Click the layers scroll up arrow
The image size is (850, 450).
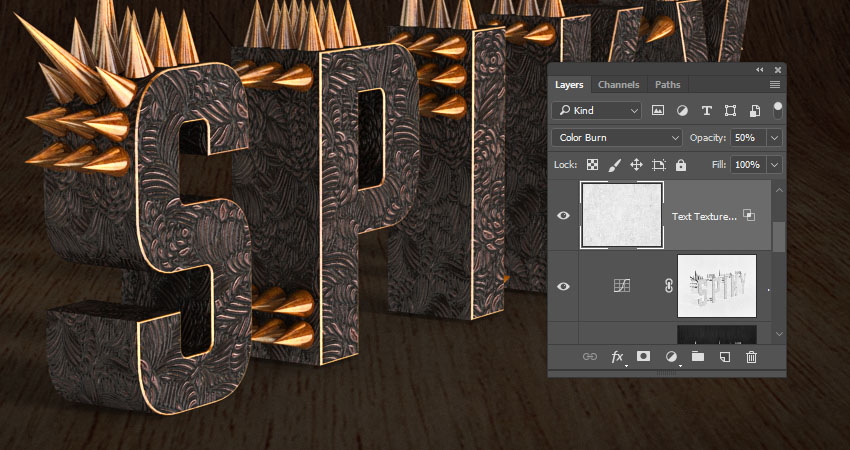pyautogui.click(x=779, y=190)
